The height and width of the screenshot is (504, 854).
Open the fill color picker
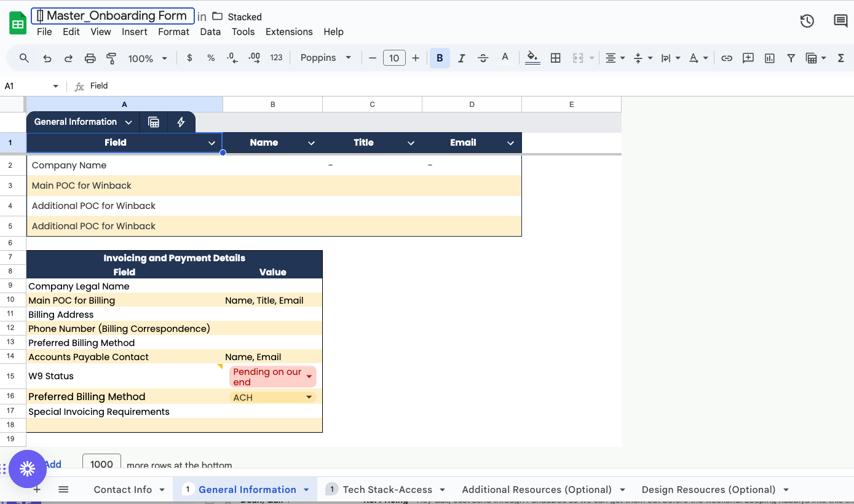coord(532,58)
